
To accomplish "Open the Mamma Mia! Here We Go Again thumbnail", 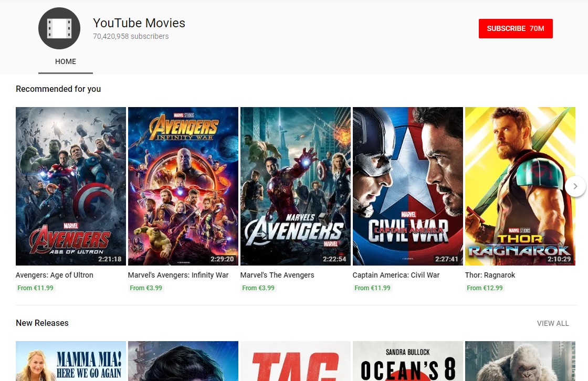I will [70, 361].
